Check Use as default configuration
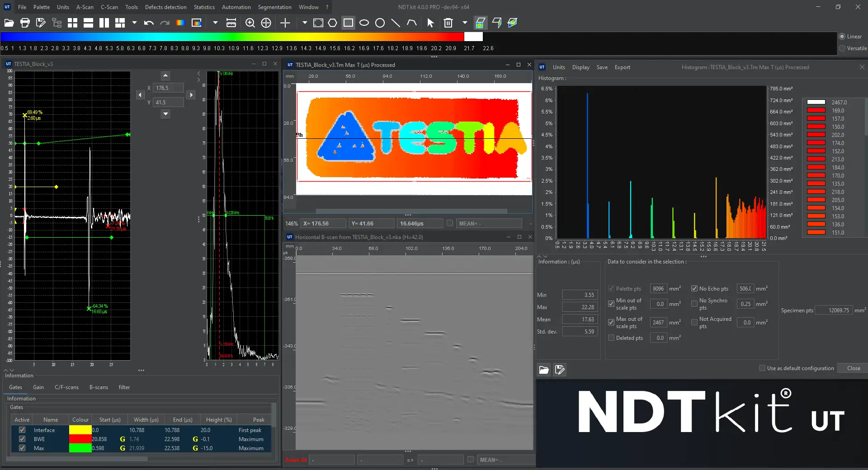 tap(762, 368)
